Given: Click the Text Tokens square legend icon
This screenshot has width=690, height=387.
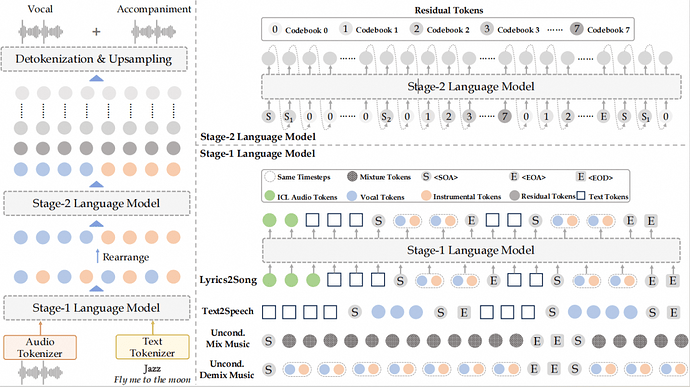Looking at the screenshot, I should point(581,196).
